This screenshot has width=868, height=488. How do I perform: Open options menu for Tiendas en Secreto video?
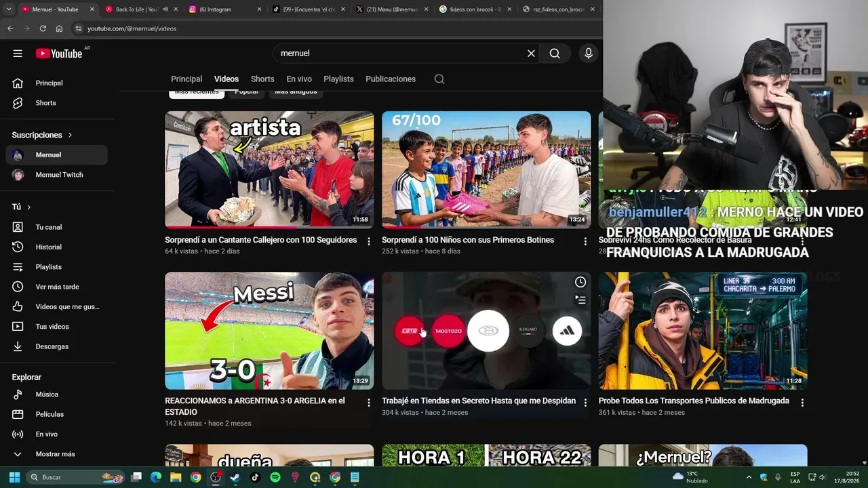pyautogui.click(x=586, y=403)
